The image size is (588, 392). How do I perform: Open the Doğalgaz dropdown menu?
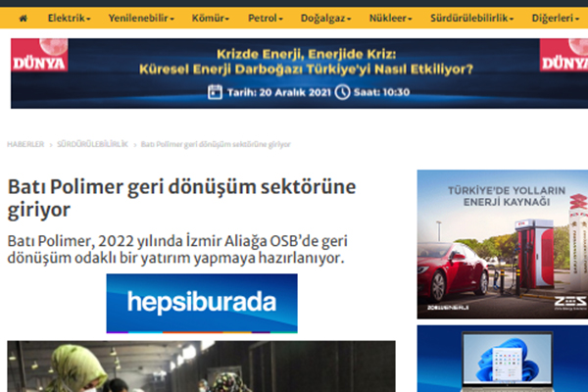[x=325, y=18]
